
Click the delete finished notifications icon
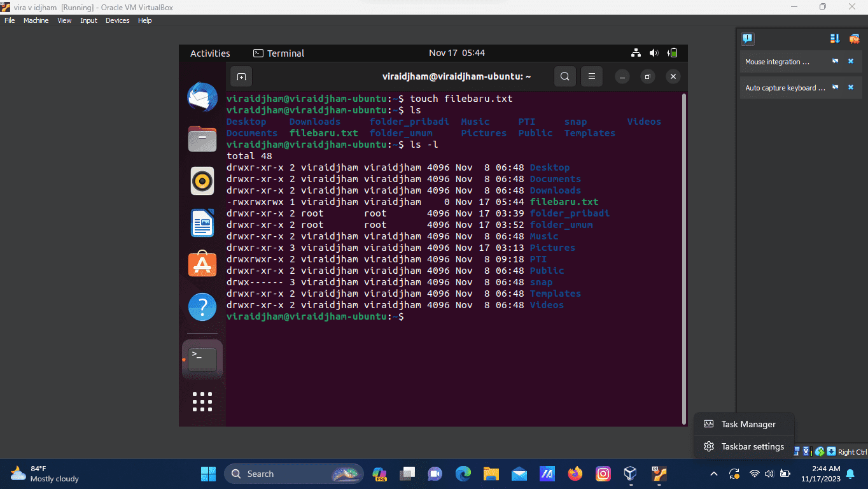point(854,39)
